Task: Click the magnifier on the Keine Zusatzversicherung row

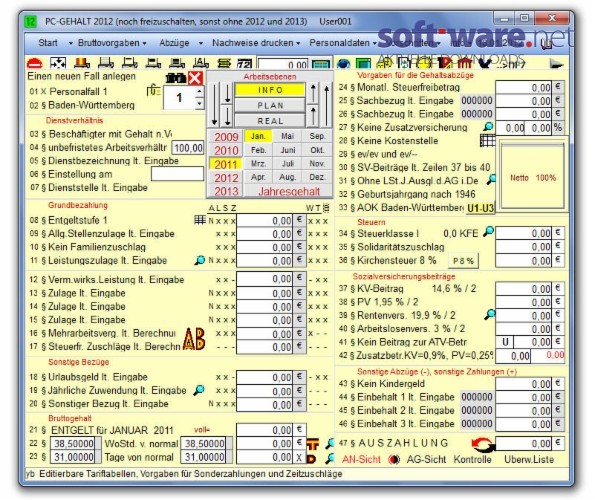Action: click(488, 127)
